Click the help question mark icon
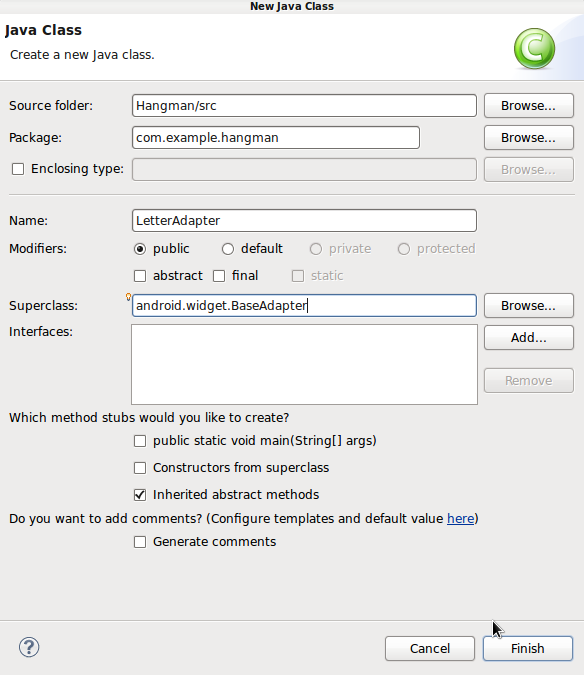The width and height of the screenshot is (584, 675). [29, 647]
